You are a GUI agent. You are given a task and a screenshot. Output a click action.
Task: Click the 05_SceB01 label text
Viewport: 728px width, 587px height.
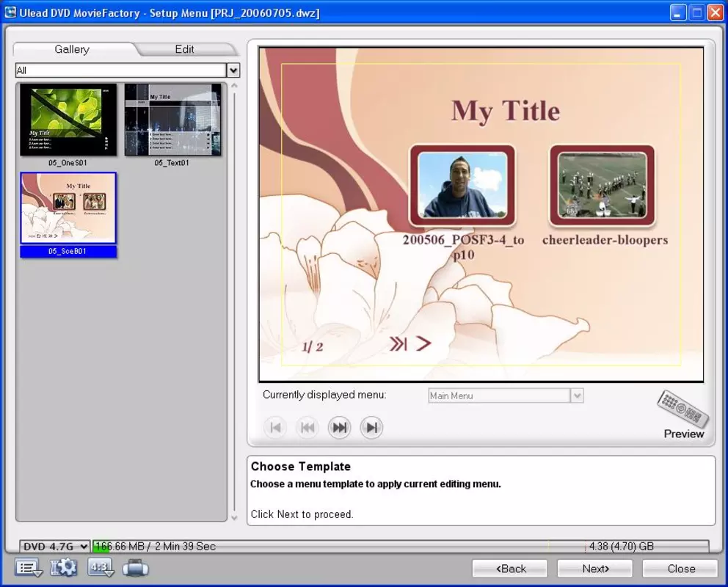(68, 251)
